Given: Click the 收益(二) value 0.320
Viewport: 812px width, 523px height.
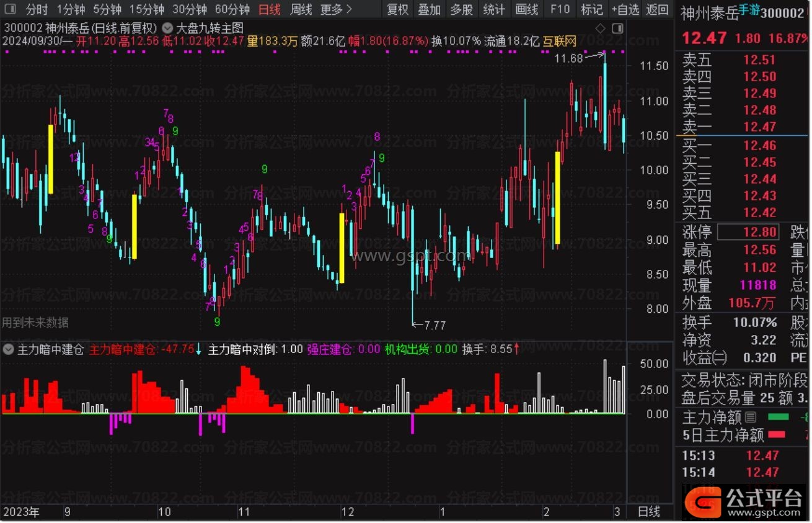Looking at the screenshot, I should point(760,358).
